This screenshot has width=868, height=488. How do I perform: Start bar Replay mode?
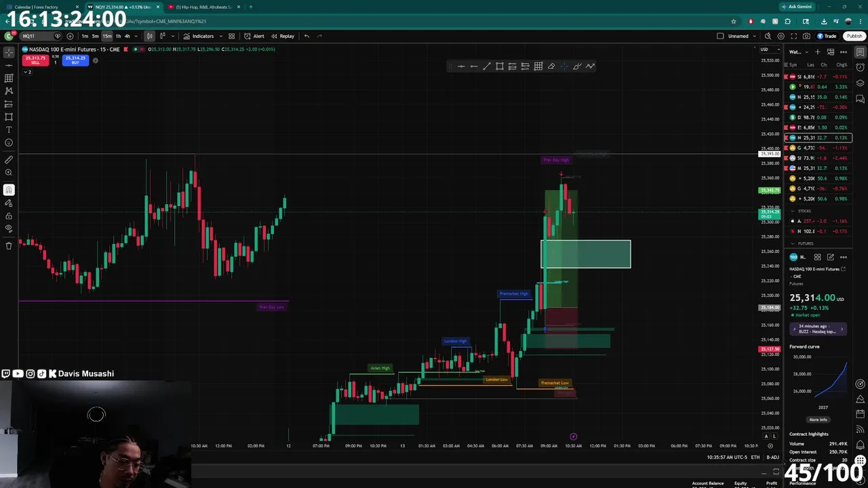point(283,36)
